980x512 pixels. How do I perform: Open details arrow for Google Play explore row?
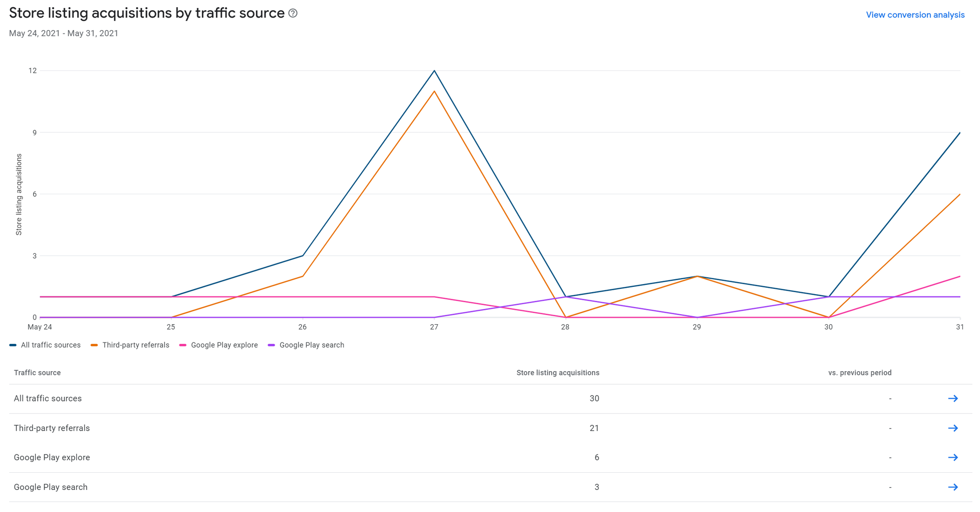pyautogui.click(x=953, y=457)
